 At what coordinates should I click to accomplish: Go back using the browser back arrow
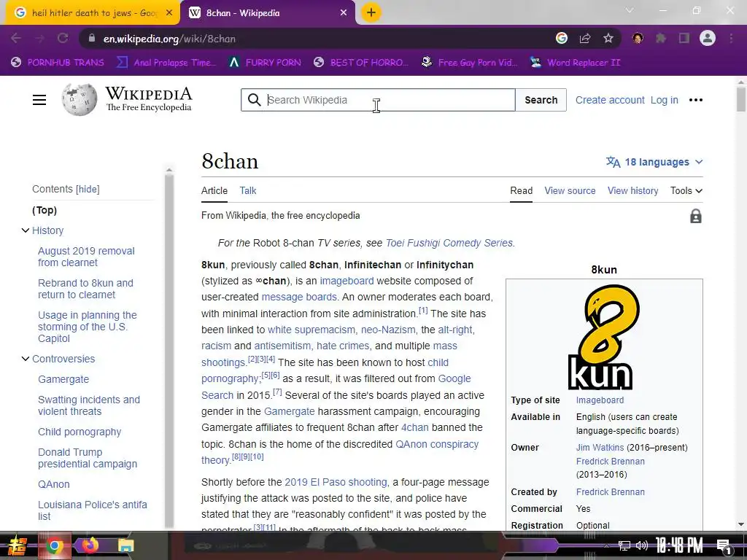point(16,39)
